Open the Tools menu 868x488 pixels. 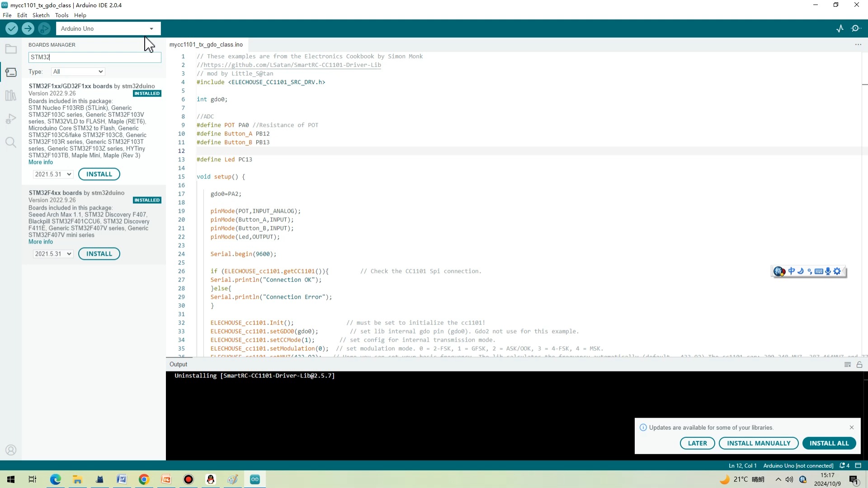(x=61, y=15)
